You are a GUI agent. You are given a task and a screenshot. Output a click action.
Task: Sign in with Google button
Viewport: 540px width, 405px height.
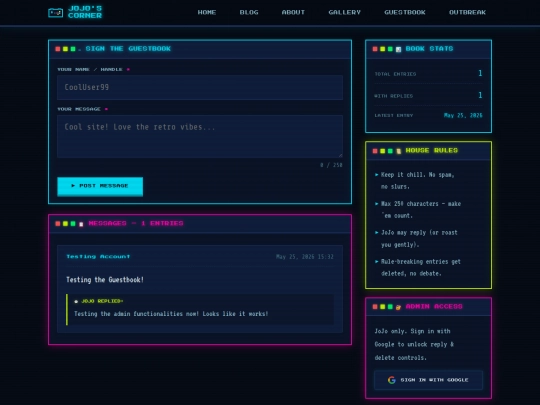(428, 380)
